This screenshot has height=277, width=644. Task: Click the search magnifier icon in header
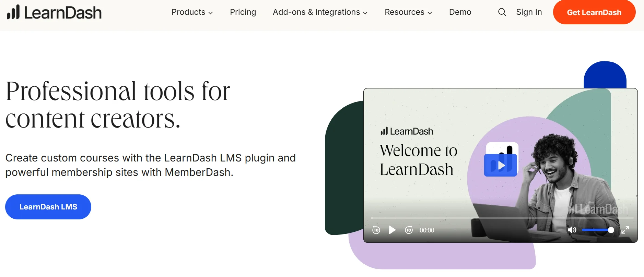[502, 12]
